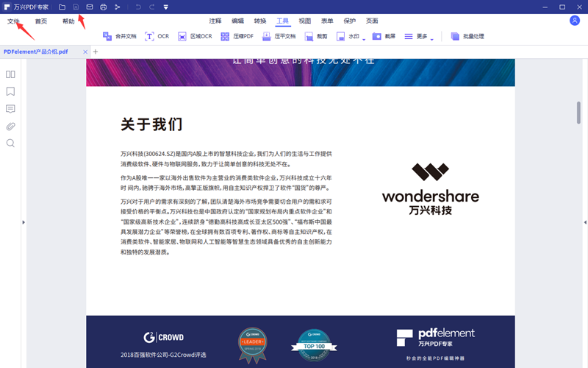Image resolution: width=588 pixels, height=368 pixels.
Task: Open the bookmarks panel in left sidebar
Action: pos(10,92)
